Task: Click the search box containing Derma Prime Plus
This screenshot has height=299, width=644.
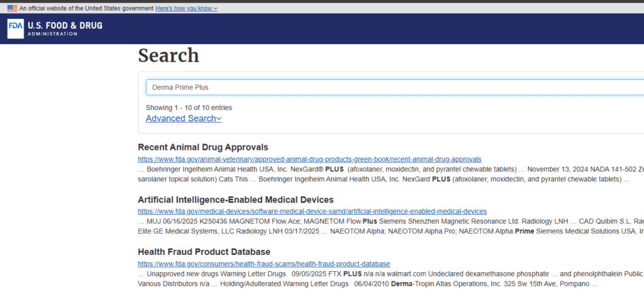Action: (x=395, y=87)
